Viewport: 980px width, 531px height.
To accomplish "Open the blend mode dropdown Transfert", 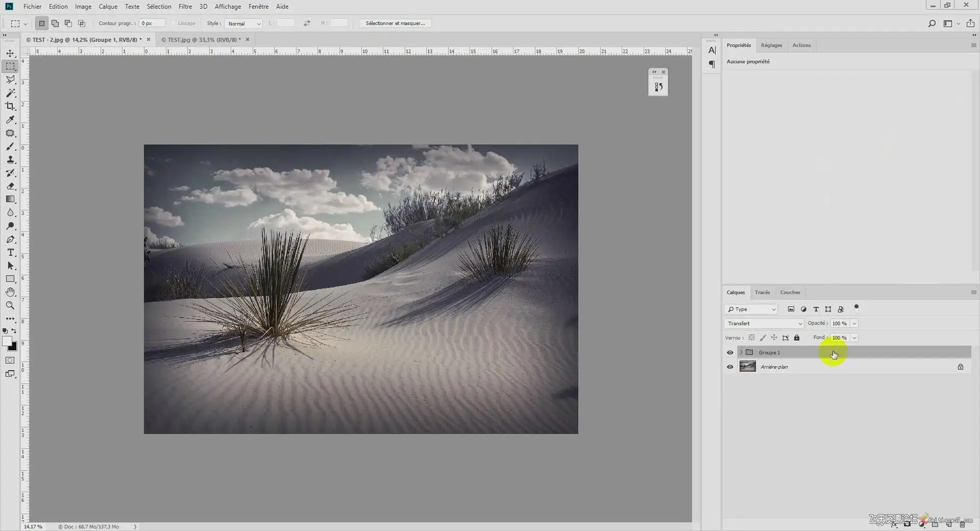I will pyautogui.click(x=764, y=324).
